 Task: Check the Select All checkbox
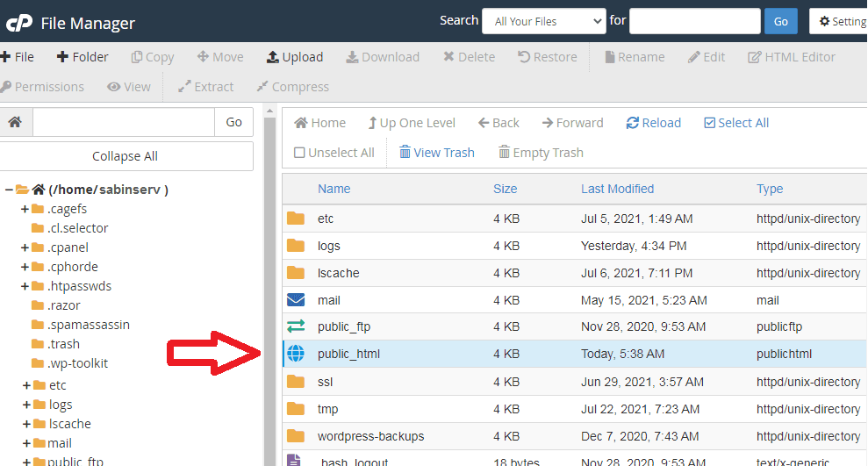(710, 123)
